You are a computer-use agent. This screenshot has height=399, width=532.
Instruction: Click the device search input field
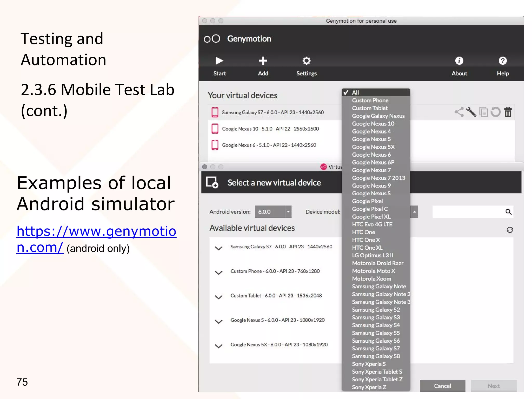click(x=473, y=212)
